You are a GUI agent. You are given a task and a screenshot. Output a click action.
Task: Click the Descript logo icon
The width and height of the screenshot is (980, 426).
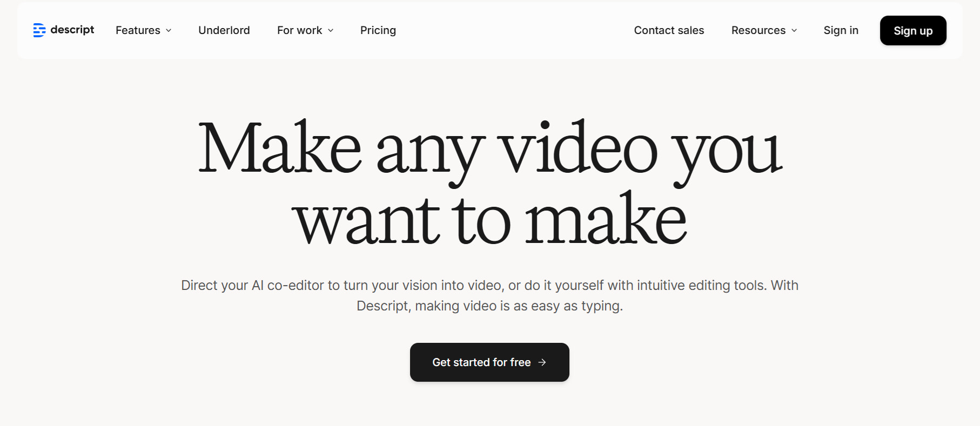tap(39, 30)
